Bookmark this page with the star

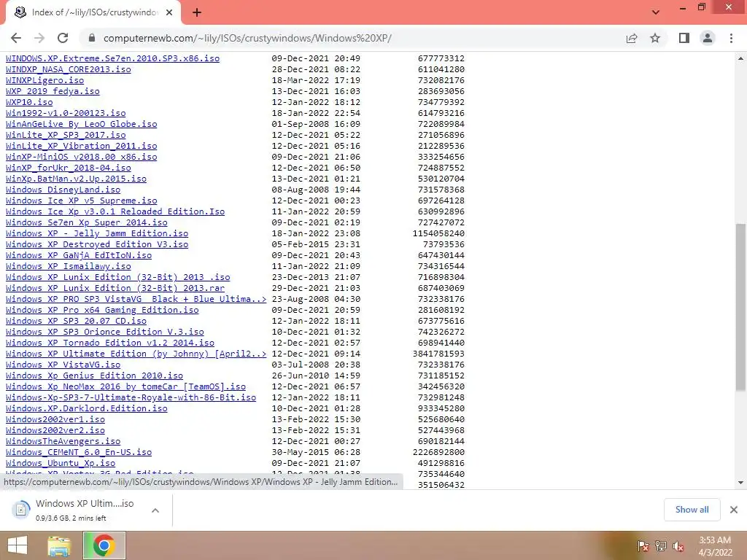(x=655, y=38)
